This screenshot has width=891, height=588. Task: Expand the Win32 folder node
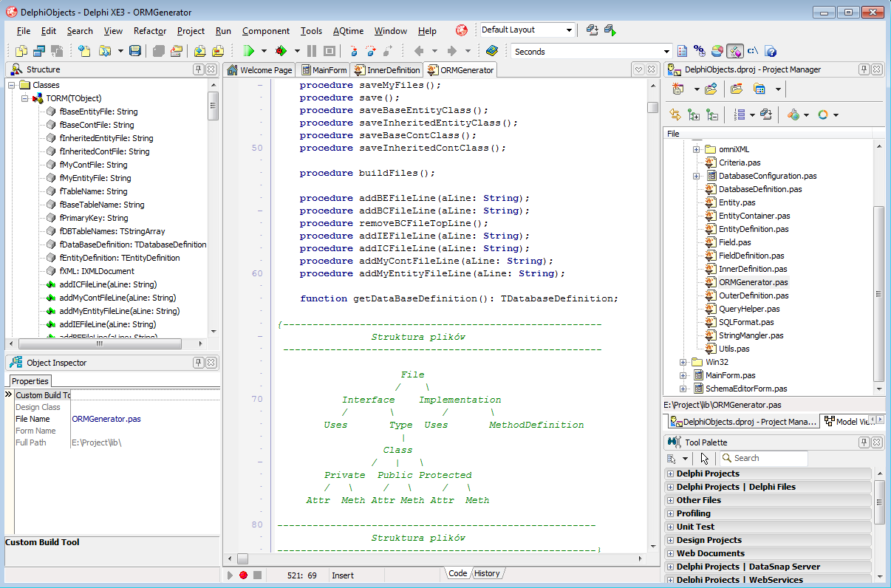click(x=683, y=362)
